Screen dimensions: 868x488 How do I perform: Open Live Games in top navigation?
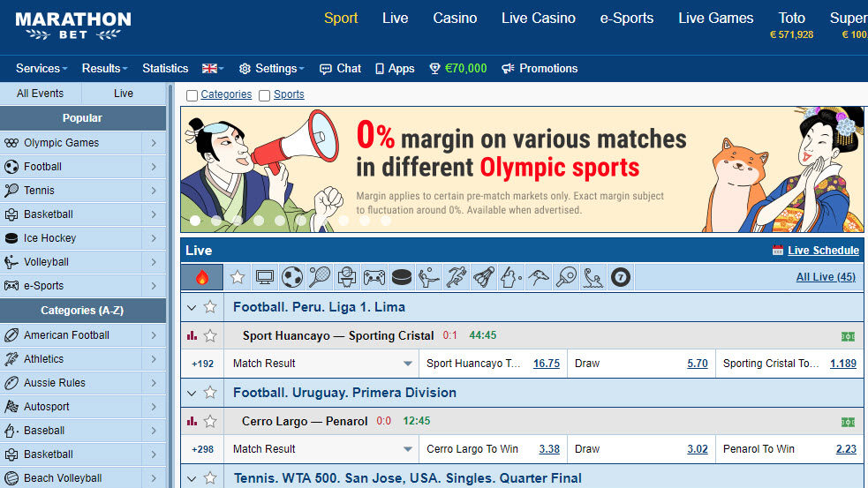[x=716, y=19]
